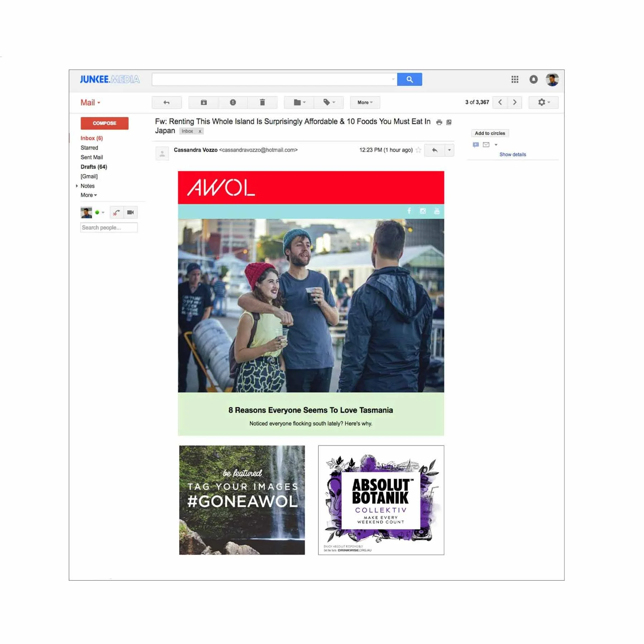Expand More labels in sidebar
The width and height of the screenshot is (644, 644).
[x=89, y=195]
